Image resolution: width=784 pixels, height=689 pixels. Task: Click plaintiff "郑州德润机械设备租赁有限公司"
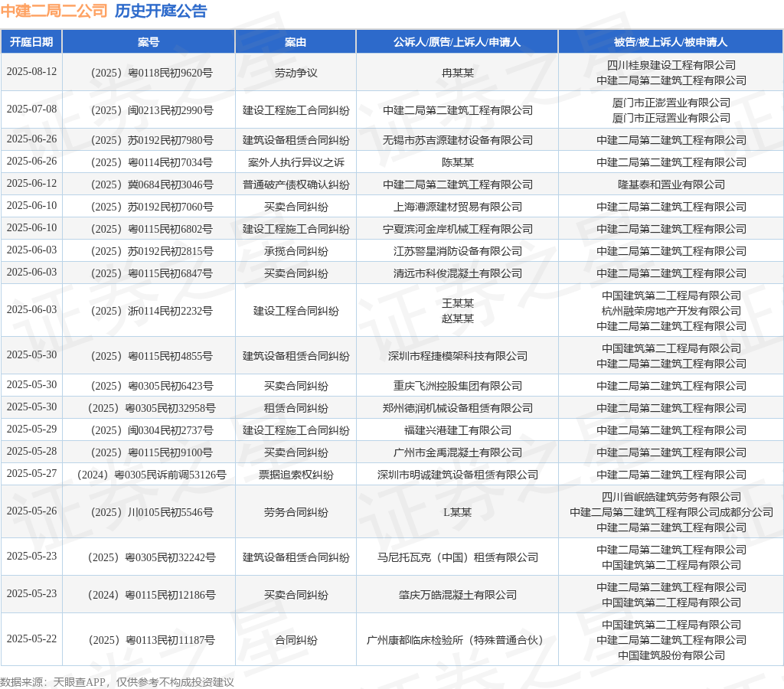click(458, 409)
